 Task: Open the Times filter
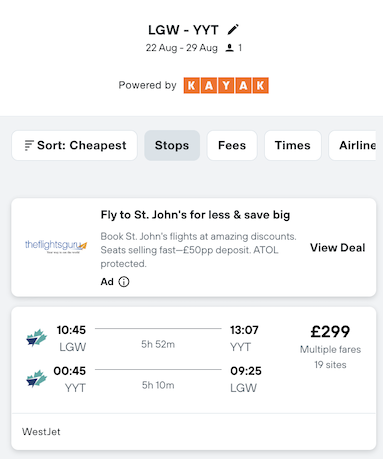(x=293, y=145)
